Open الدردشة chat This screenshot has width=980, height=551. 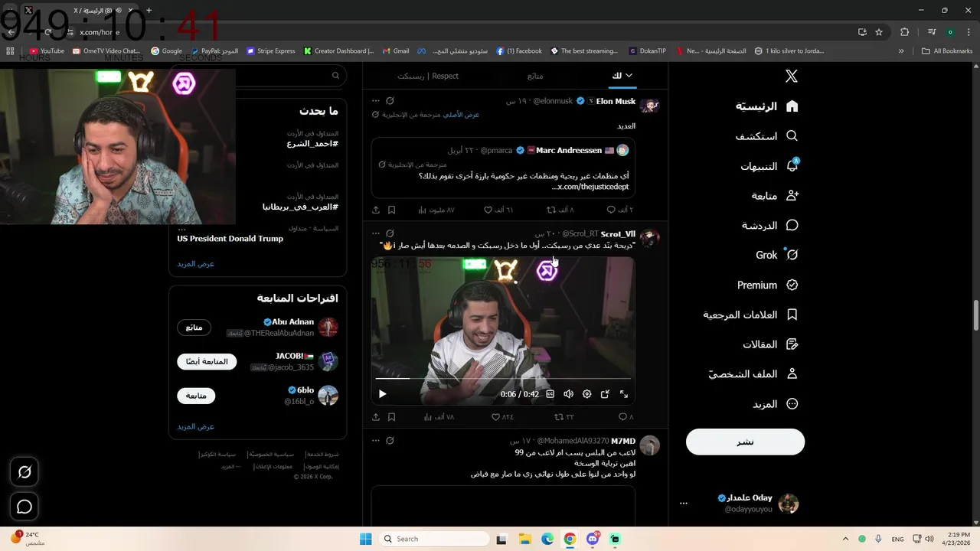(x=770, y=226)
